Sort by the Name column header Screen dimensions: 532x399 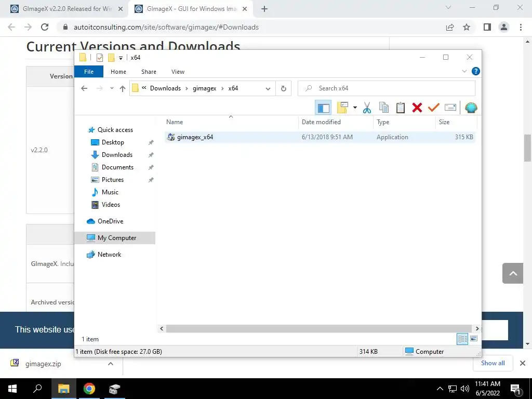point(231,122)
